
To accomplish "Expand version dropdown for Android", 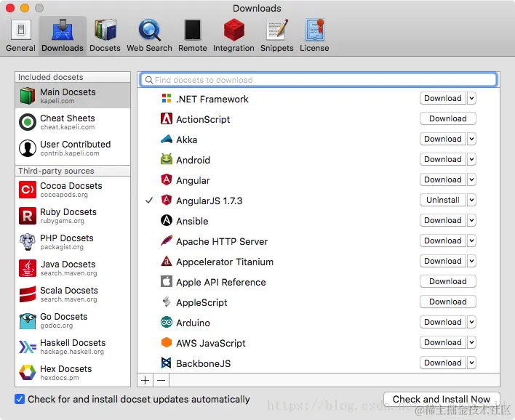I will click(x=471, y=159).
